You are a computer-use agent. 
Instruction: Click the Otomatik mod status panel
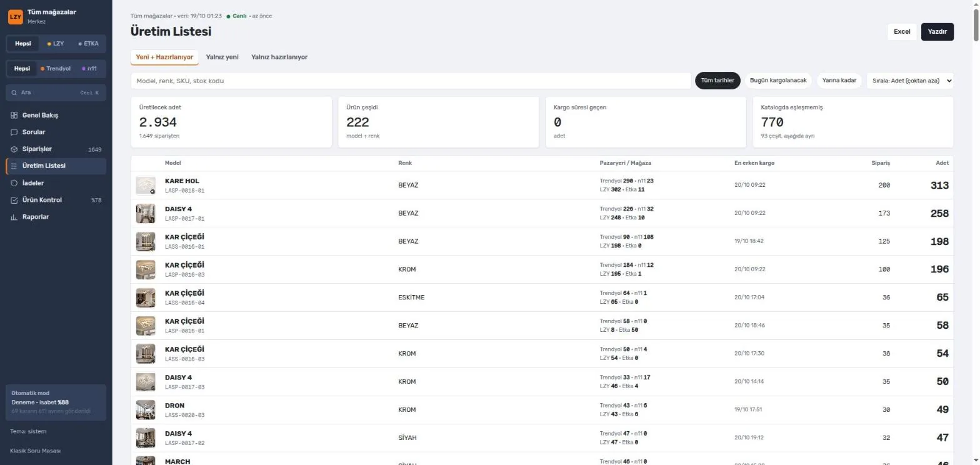tap(56, 402)
